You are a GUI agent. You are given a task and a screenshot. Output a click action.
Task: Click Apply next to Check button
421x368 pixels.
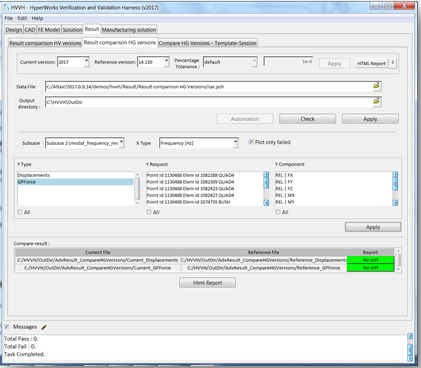pos(370,119)
